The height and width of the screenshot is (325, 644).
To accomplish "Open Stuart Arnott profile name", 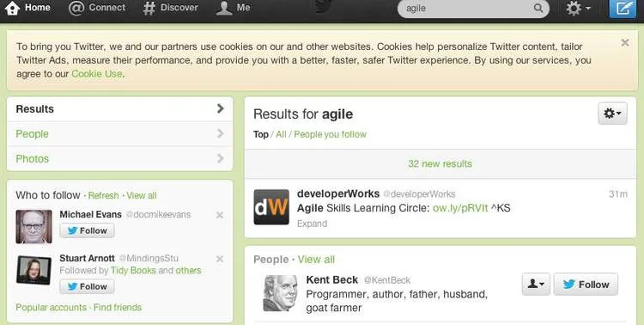I will point(87,258).
